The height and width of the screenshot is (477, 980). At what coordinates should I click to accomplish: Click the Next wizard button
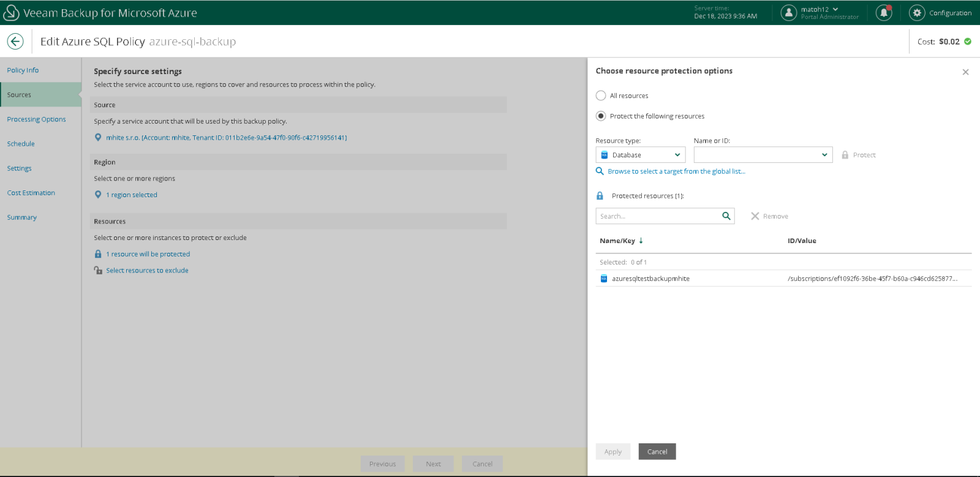point(434,464)
